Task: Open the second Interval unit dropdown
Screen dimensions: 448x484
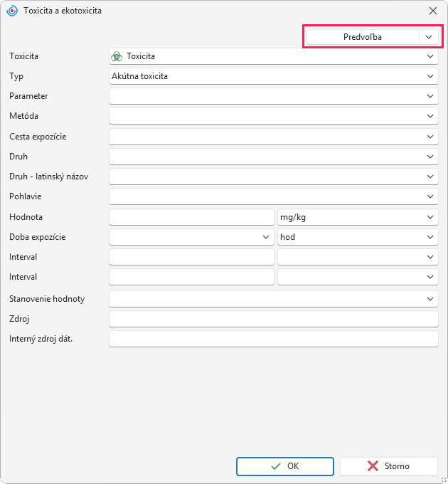Action: click(x=358, y=277)
